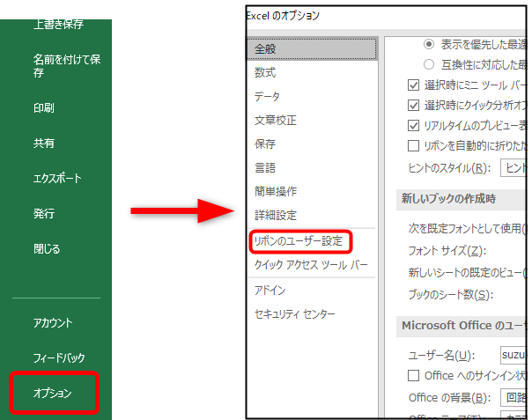Select 表示を優先した最適化 radio button
Screen dimensions: 532x420
tap(430, 42)
